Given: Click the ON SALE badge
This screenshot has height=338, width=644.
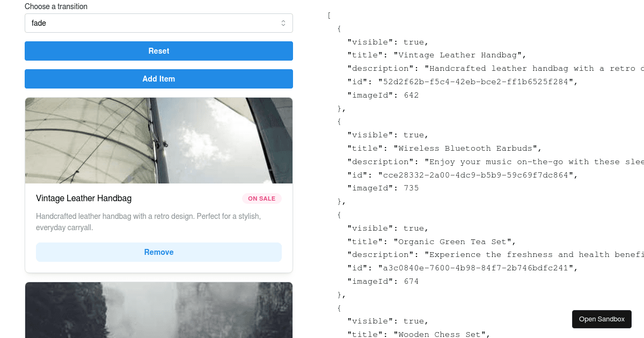Looking at the screenshot, I should [262, 199].
